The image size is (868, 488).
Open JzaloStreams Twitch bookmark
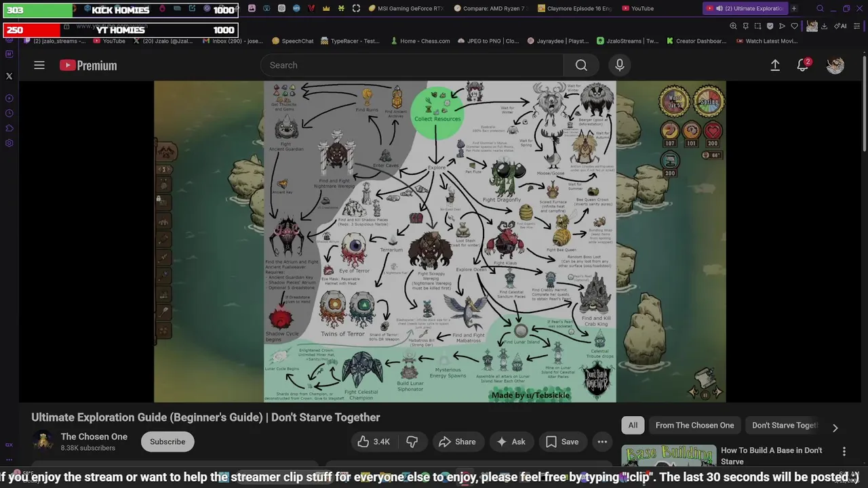pyautogui.click(x=627, y=41)
